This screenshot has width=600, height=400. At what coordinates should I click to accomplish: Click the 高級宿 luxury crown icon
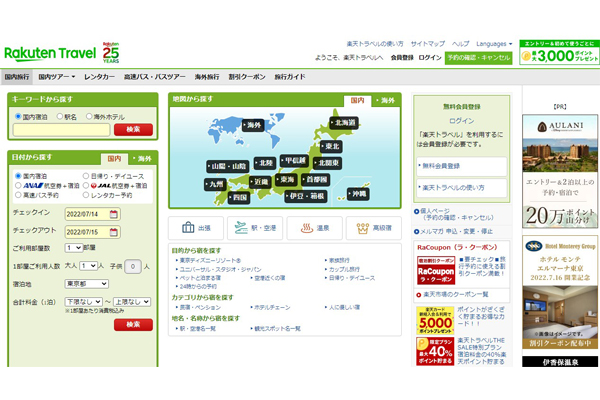point(373,228)
